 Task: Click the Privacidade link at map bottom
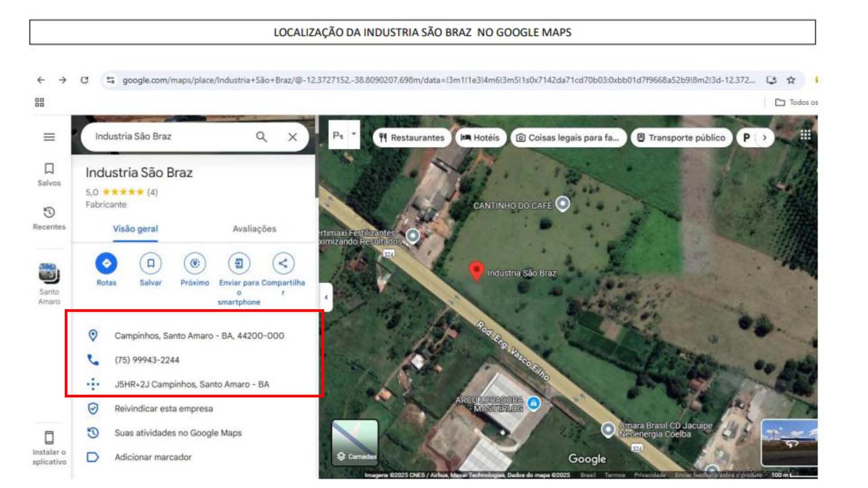click(650, 475)
